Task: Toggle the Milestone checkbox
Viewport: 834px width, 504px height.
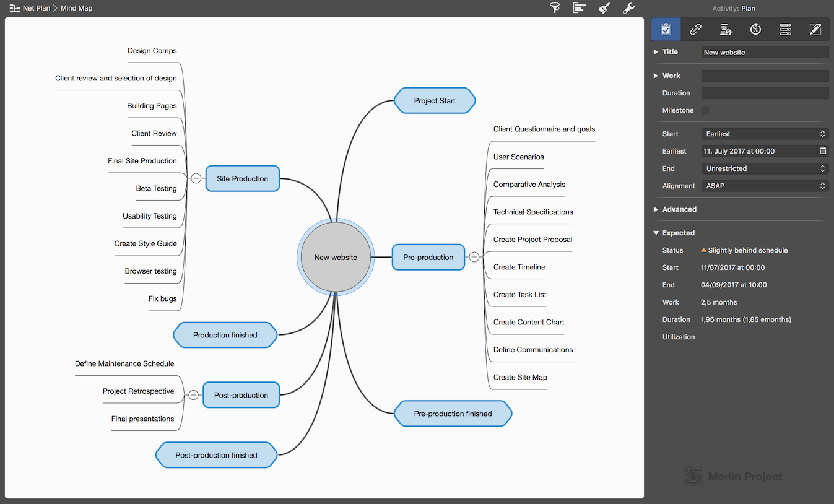Action: [705, 110]
